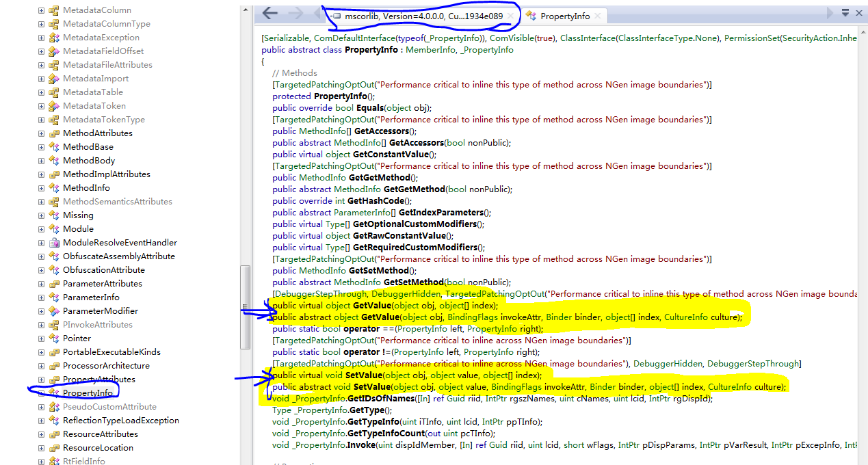Open GetAccessors(bool nonPublic) method link
The image size is (868, 465).
[417, 143]
